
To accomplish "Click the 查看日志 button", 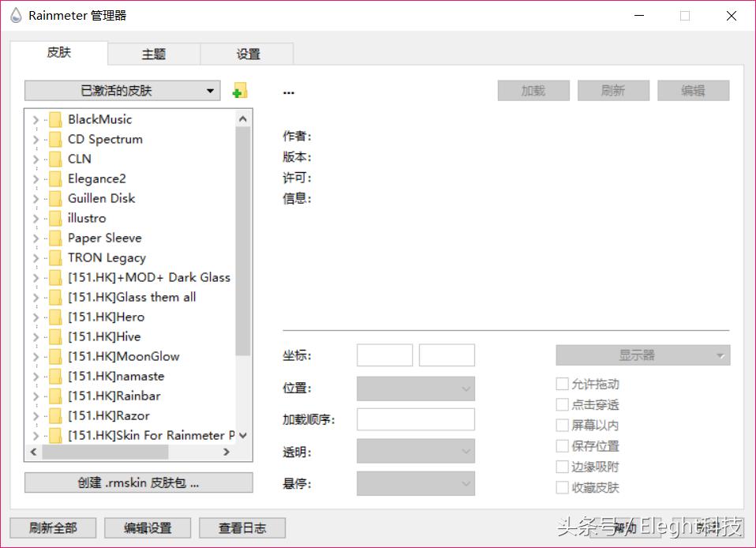I will click(242, 527).
